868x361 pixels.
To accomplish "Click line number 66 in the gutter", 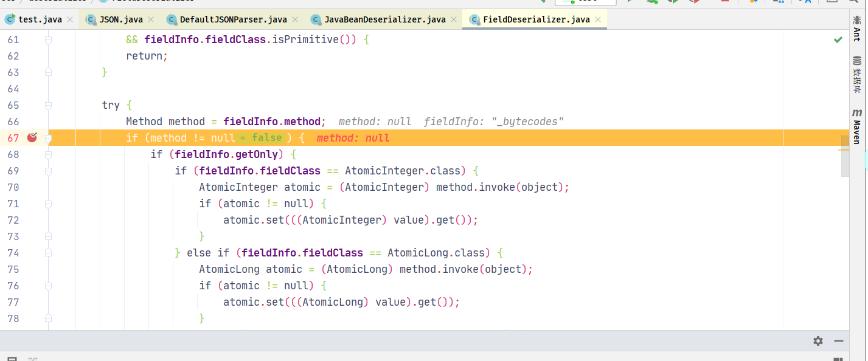I will 13,122.
